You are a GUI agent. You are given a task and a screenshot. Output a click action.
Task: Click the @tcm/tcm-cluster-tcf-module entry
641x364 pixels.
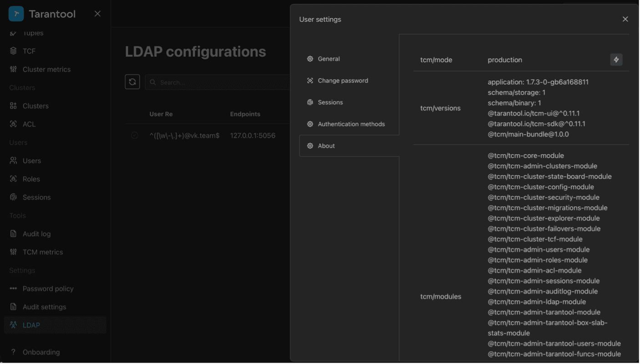pyautogui.click(x=535, y=239)
